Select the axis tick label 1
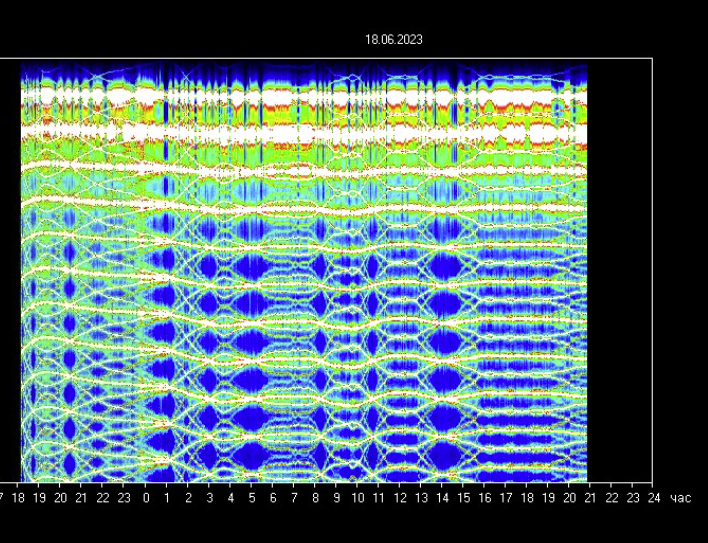 pyautogui.click(x=167, y=498)
